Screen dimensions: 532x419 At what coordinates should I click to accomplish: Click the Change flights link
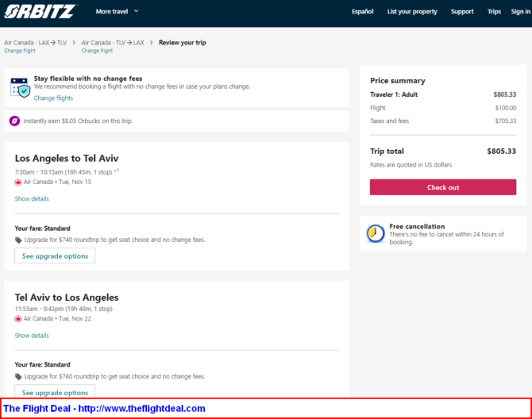tap(53, 98)
